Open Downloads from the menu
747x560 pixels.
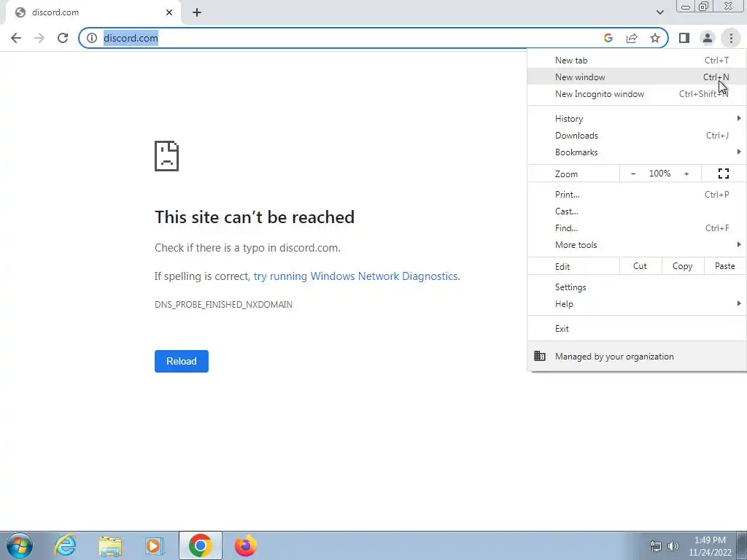637,135
